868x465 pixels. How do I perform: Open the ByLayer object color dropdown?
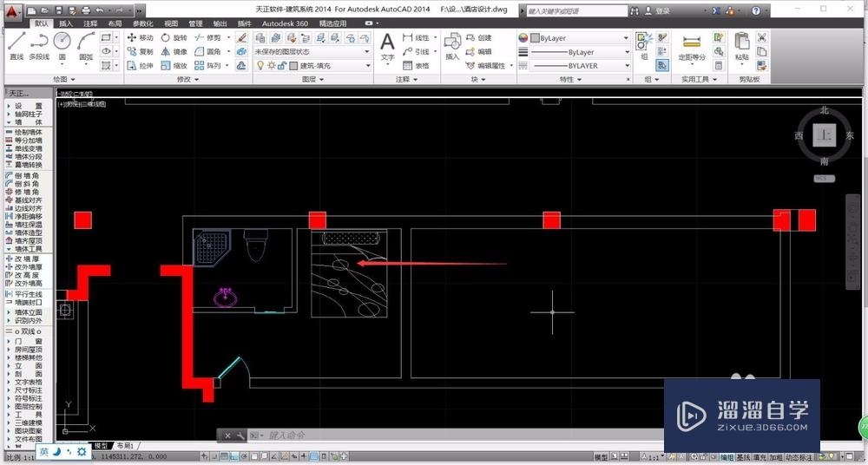573,38
